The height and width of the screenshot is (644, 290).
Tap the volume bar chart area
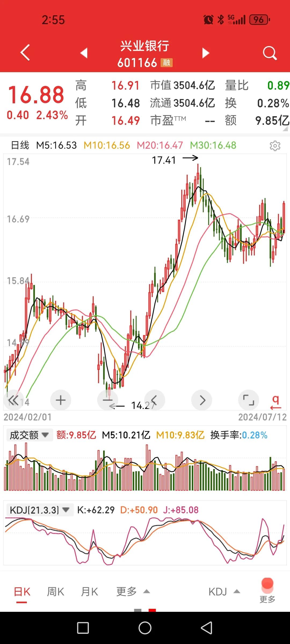[145, 467]
